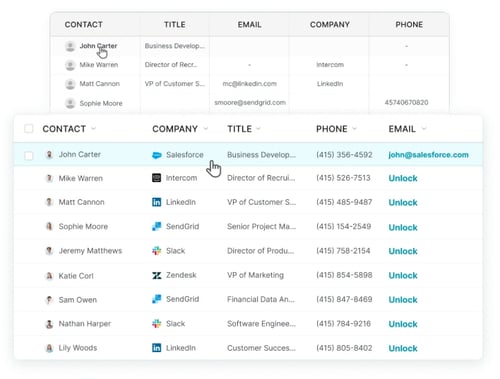
Task: Click the Slack logo icon in Jeremy Matthews' row
Action: 156,251
